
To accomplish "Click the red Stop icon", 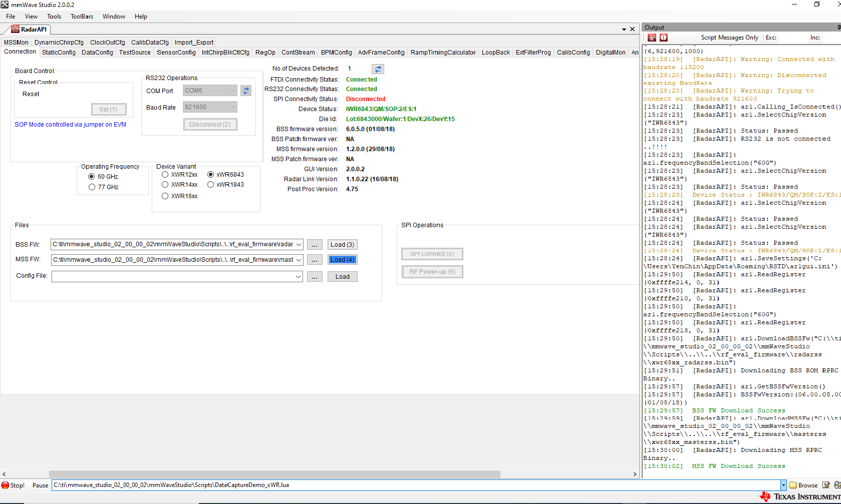I will (x=5, y=485).
